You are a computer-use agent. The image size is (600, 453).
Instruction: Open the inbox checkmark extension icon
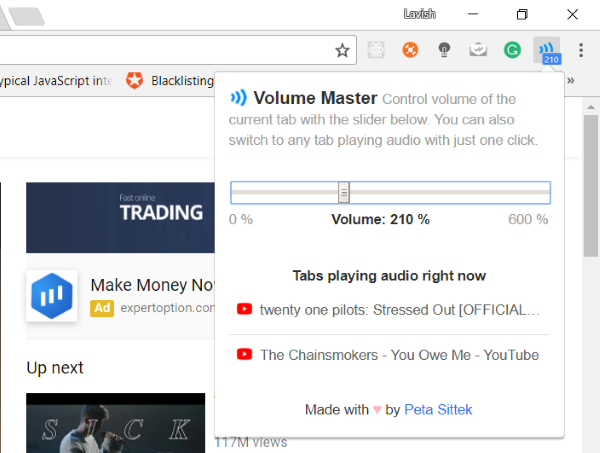pyautogui.click(x=478, y=50)
